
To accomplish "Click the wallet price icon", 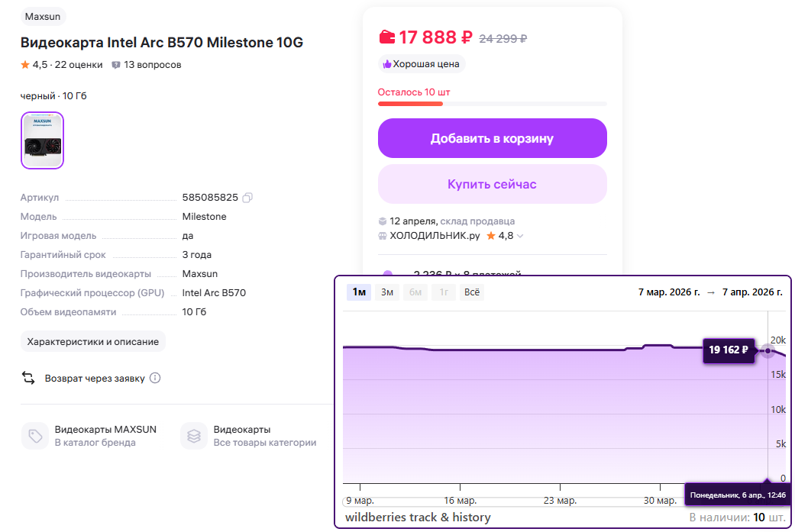I will click(x=387, y=37).
